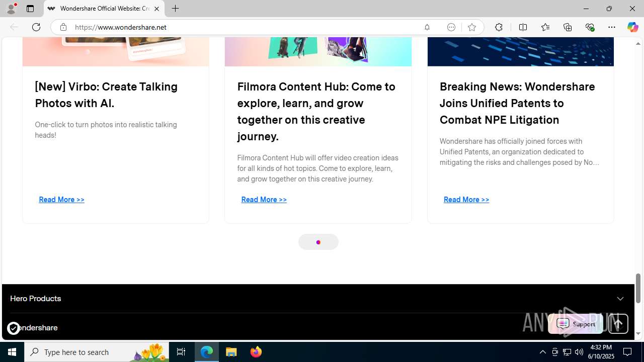The image size is (644, 362).
Task: Open Microsoft Edge from the taskbar
Action: point(207,352)
